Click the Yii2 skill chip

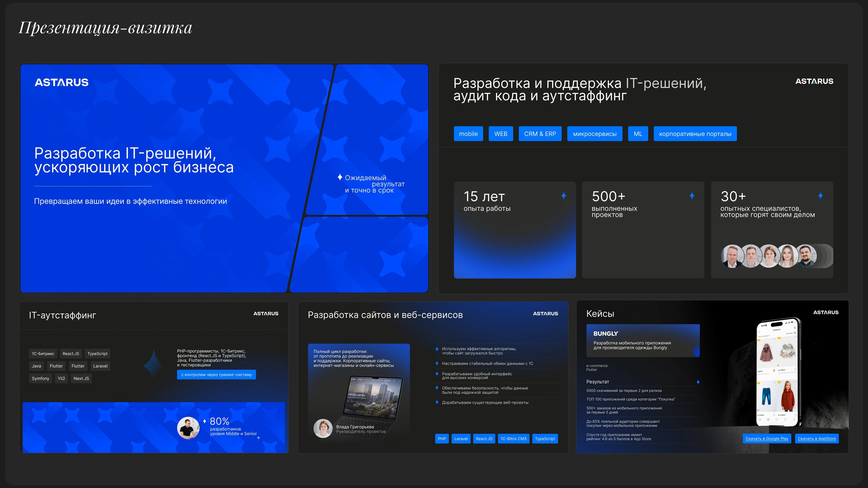(x=61, y=379)
